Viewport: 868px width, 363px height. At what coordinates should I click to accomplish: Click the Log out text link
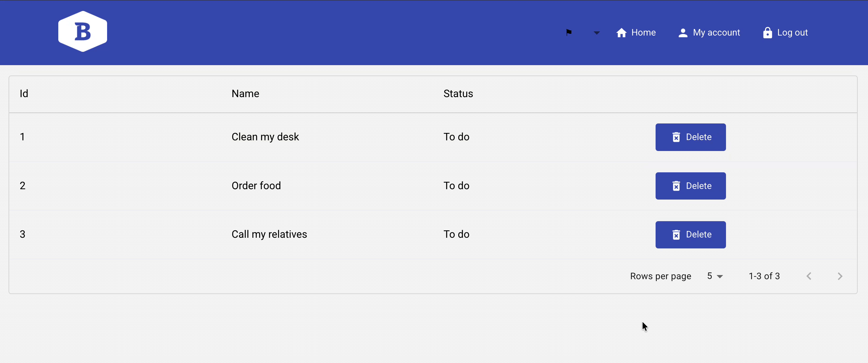(792, 32)
